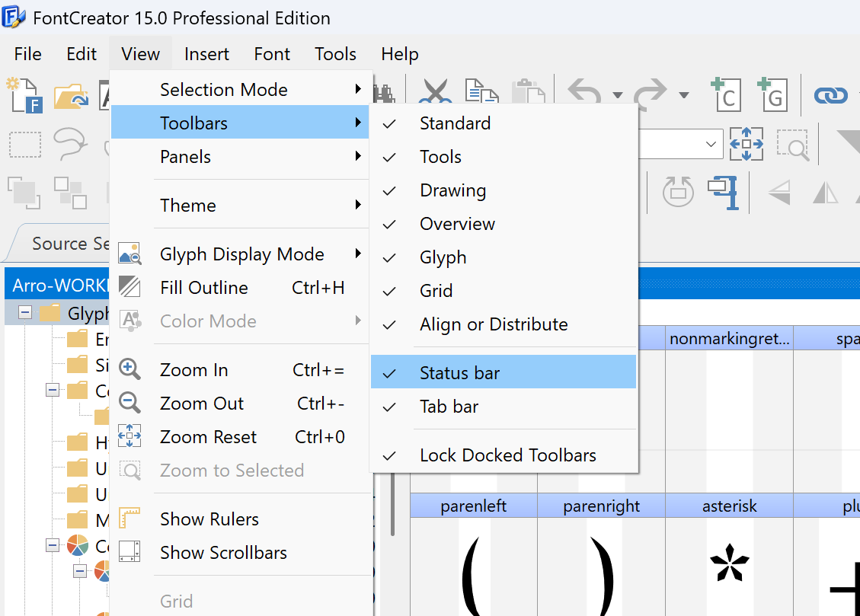860x616 pixels.
Task: Uncheck the Drawing toolbar
Action: point(504,190)
